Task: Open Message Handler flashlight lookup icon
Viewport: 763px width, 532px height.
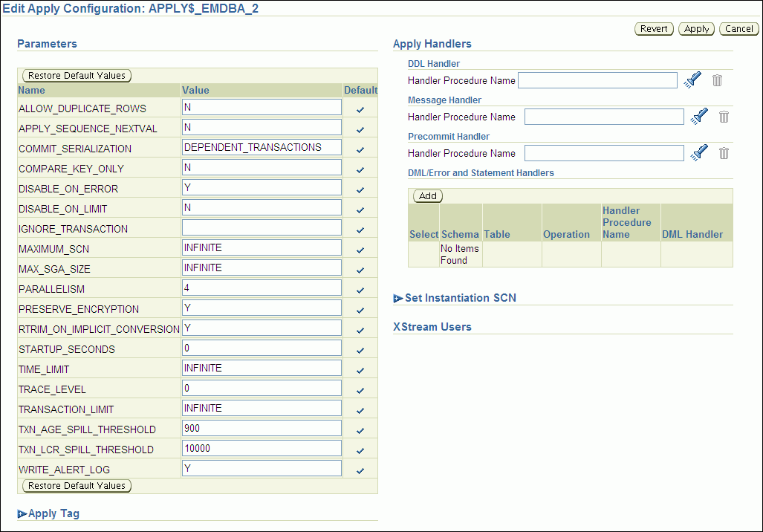Action: pyautogui.click(x=699, y=117)
